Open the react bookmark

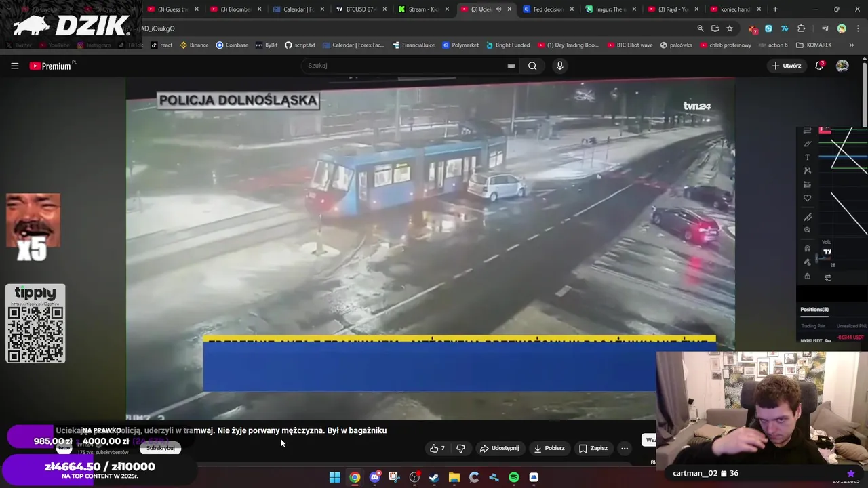click(x=161, y=45)
